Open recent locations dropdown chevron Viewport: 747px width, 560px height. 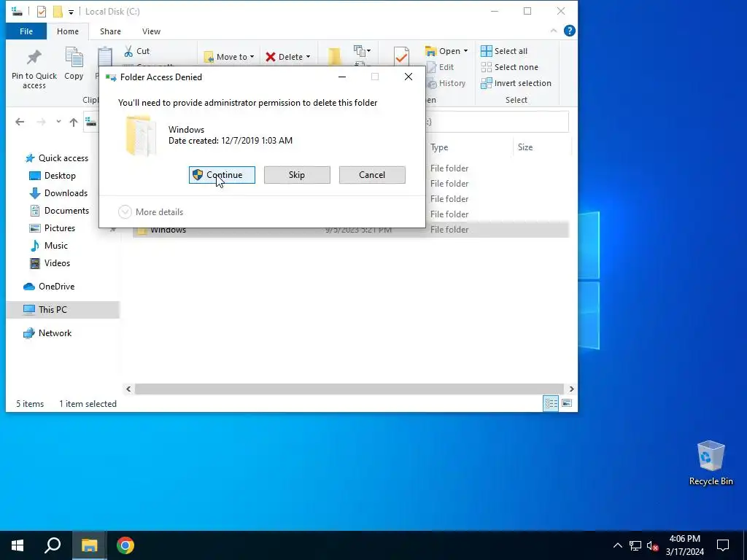pyautogui.click(x=58, y=122)
